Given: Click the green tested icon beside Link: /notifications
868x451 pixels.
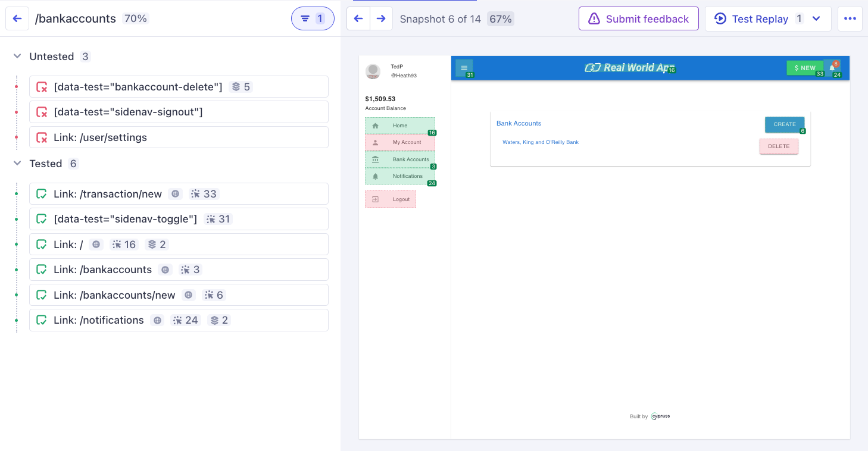Looking at the screenshot, I should click(x=40, y=320).
